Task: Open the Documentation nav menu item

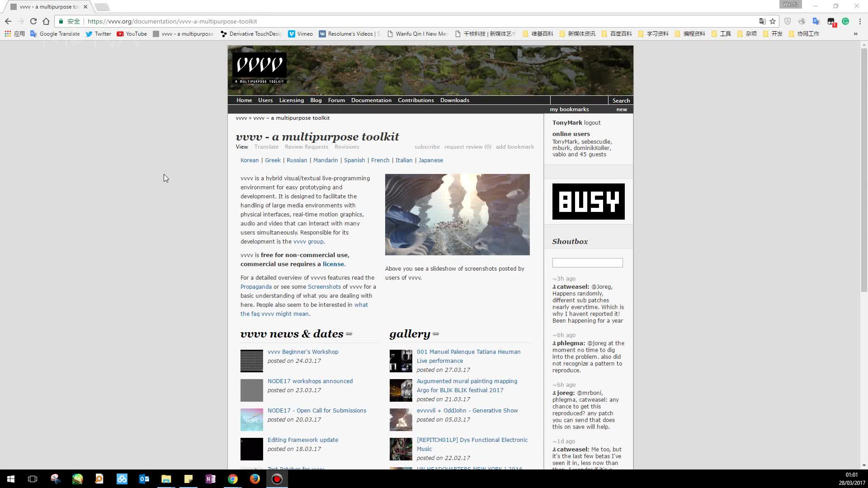Action: (x=371, y=100)
